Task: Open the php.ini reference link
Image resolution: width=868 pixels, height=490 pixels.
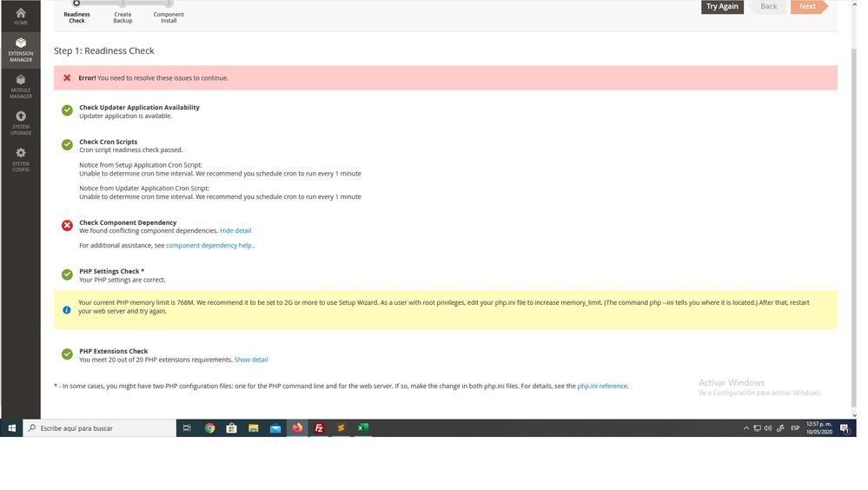Action: (x=601, y=386)
